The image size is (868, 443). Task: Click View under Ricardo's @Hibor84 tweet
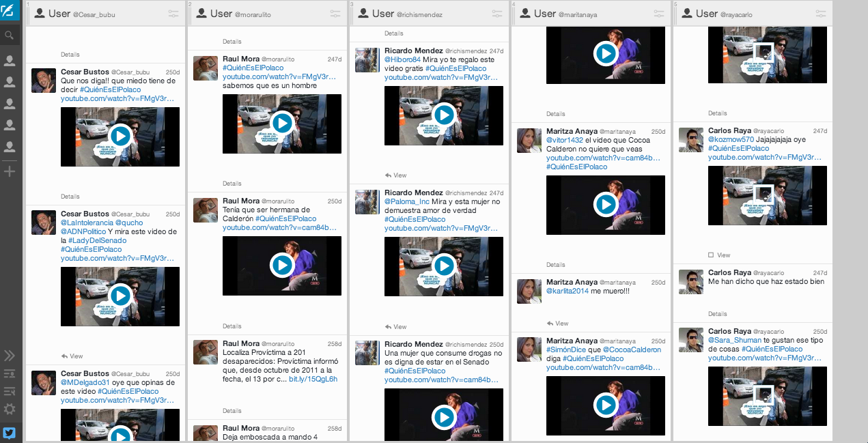pyautogui.click(x=396, y=175)
